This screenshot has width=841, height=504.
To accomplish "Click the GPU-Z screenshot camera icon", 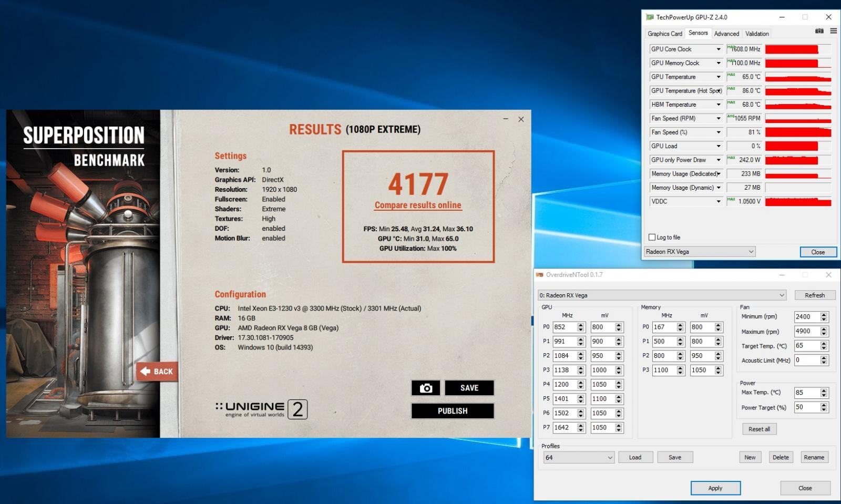I will click(x=819, y=31).
